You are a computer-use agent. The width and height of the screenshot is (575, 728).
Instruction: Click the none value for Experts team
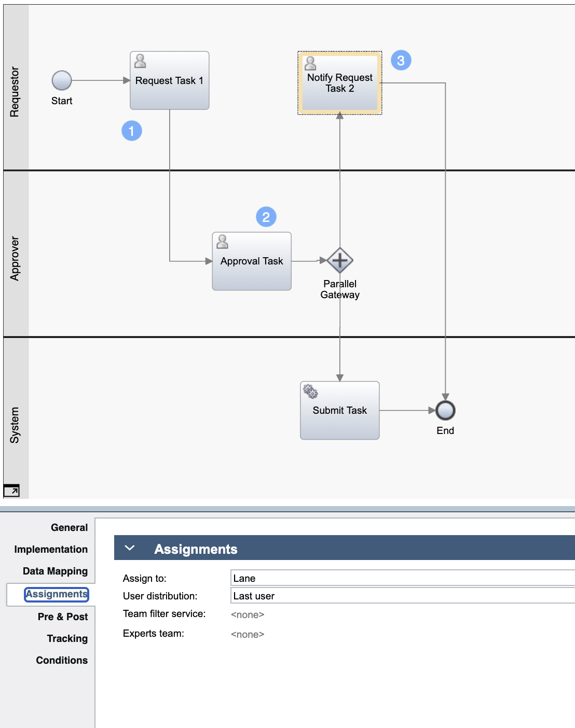pos(248,634)
